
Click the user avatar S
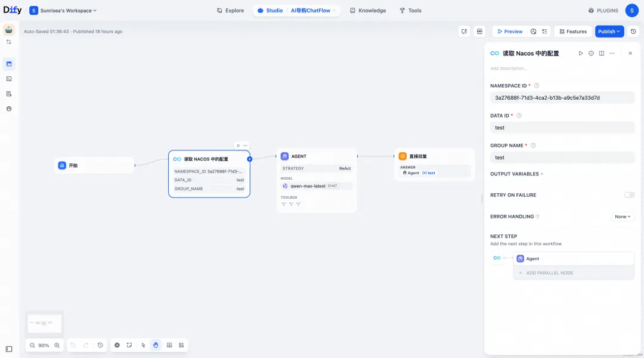631,10
